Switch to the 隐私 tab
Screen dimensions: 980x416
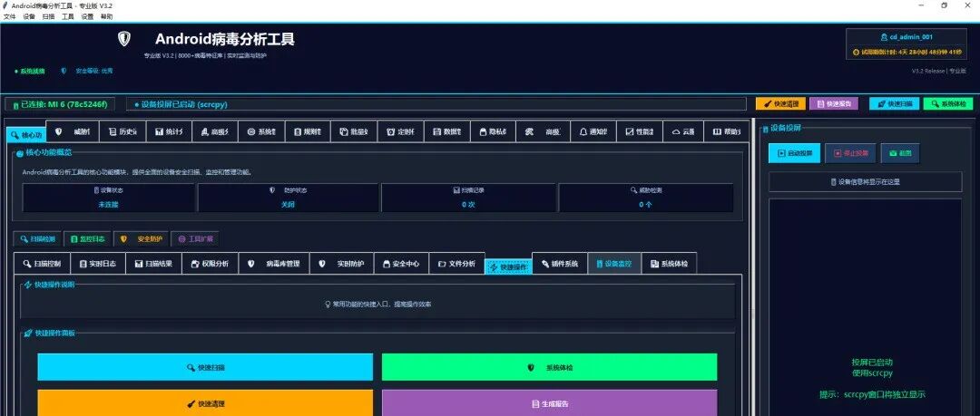(x=493, y=131)
